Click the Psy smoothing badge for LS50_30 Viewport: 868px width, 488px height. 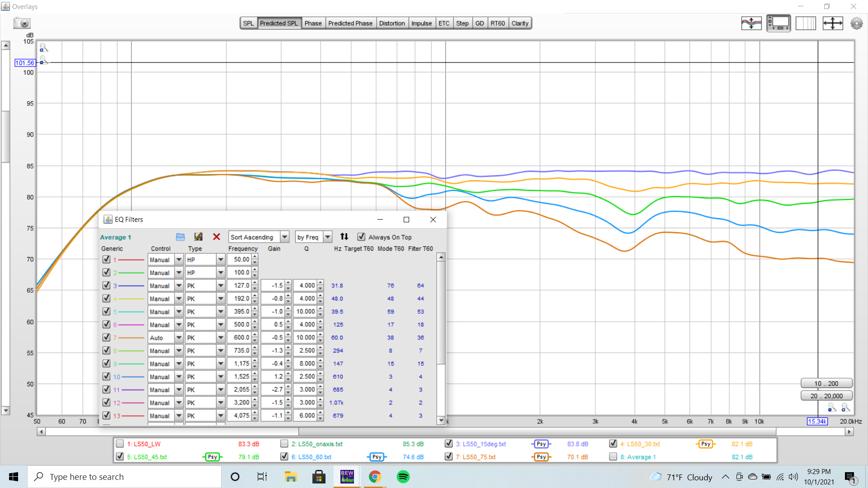[706, 444]
